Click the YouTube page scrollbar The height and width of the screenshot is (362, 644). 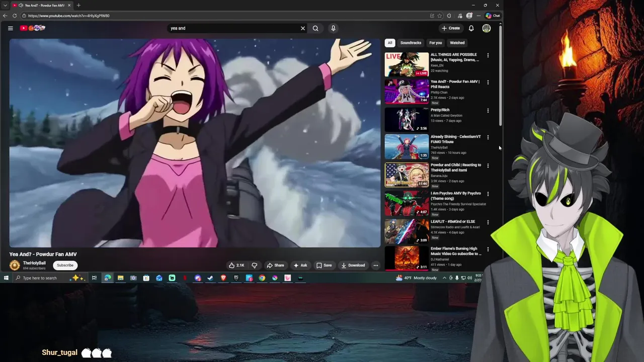(x=501, y=75)
